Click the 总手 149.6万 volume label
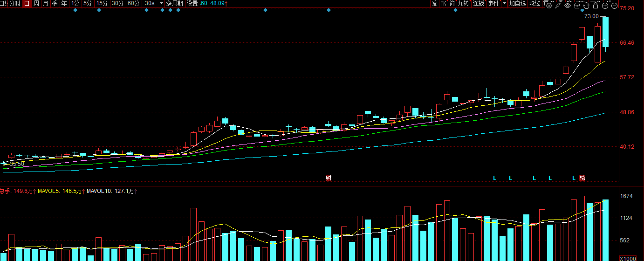The image size is (644, 261). [18, 191]
